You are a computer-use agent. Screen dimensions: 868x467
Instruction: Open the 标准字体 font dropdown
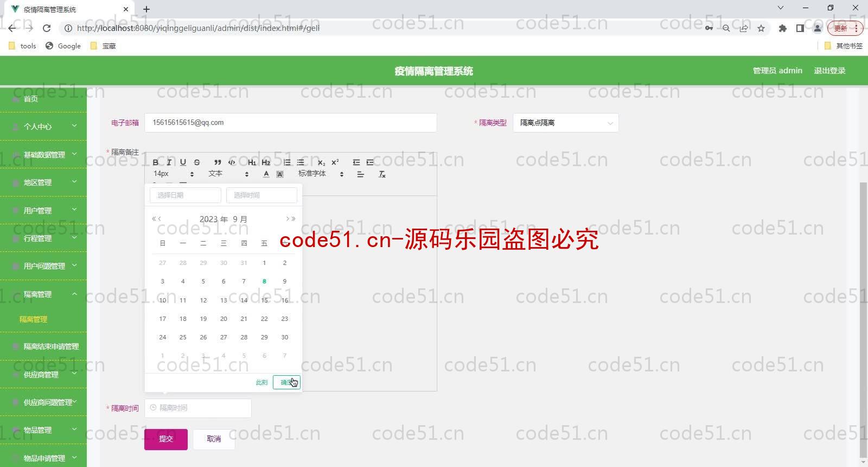coord(321,174)
